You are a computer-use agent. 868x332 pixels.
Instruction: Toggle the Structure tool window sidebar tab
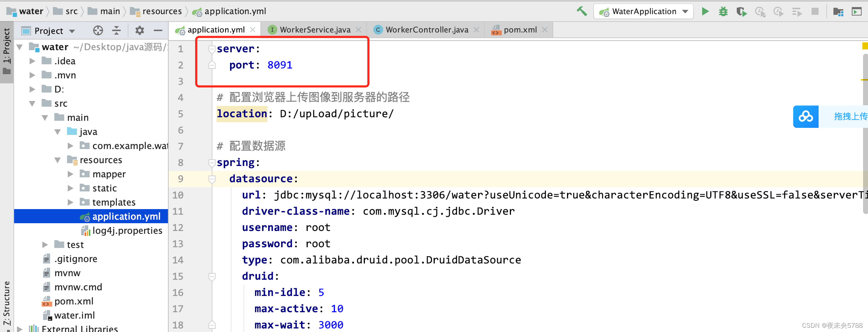7,302
